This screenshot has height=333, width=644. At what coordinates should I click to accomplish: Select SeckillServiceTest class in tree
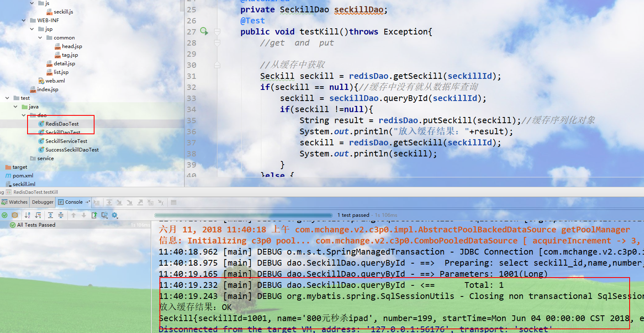tap(63, 141)
